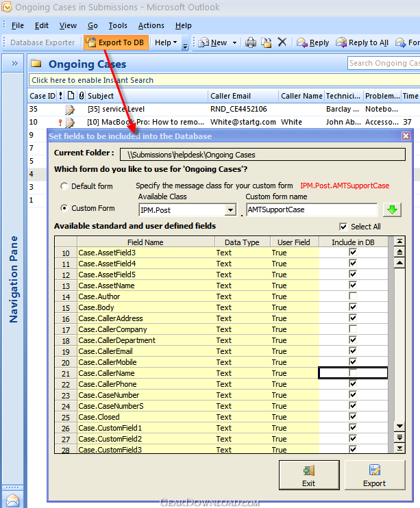The image size is (420, 508).
Task: Click the Reply to All icon
Action: click(341, 42)
